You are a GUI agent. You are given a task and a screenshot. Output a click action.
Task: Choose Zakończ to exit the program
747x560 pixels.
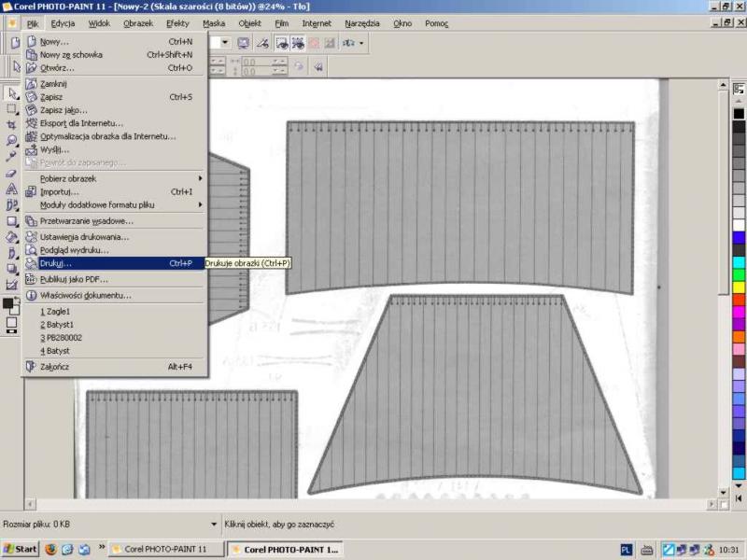[x=114, y=367]
